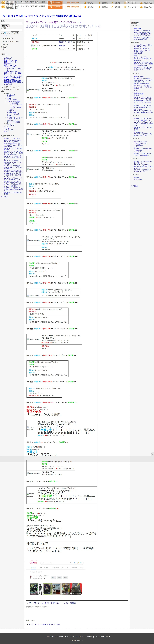The image size is (154, 644).
Task: Open 水波レナ in the character table
Action: pos(34,39)
